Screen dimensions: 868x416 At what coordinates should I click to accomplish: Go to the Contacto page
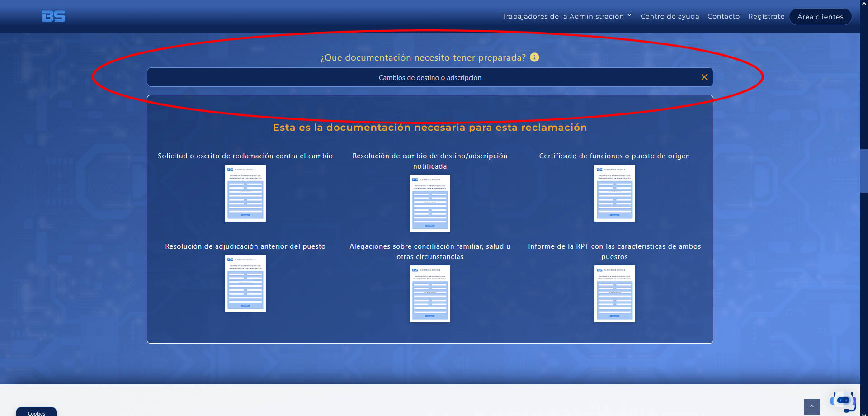[723, 16]
